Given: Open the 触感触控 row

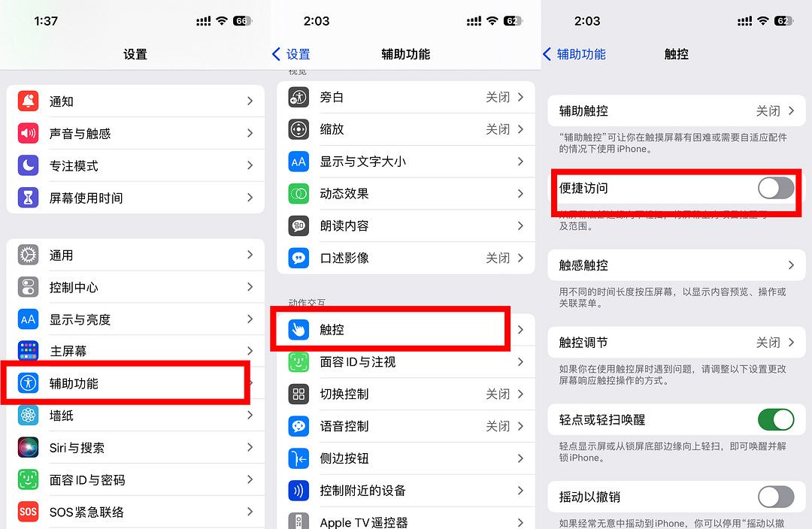Looking at the screenshot, I should tap(677, 265).
